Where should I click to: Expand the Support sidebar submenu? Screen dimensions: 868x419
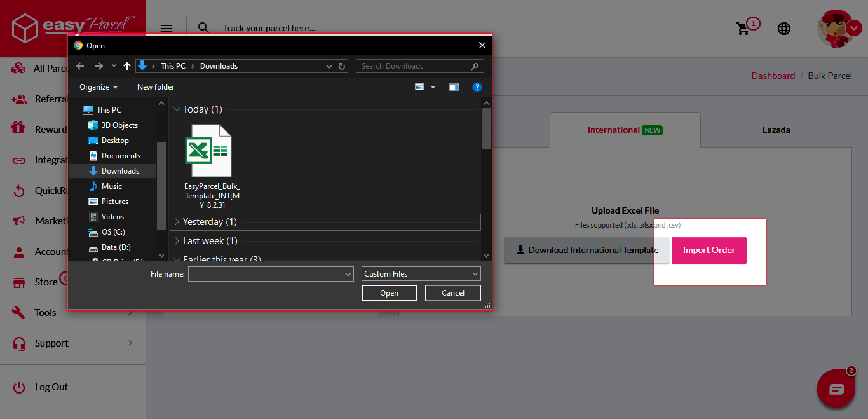[130, 343]
